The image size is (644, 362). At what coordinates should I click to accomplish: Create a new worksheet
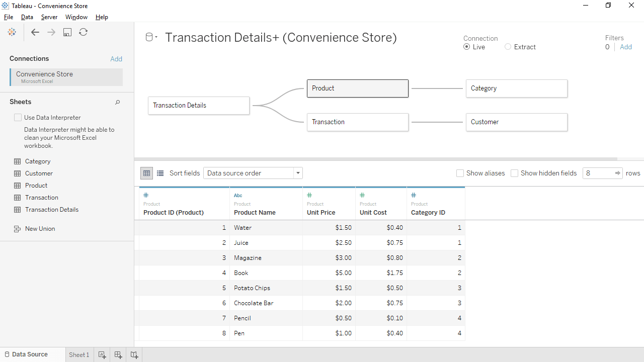(x=102, y=354)
